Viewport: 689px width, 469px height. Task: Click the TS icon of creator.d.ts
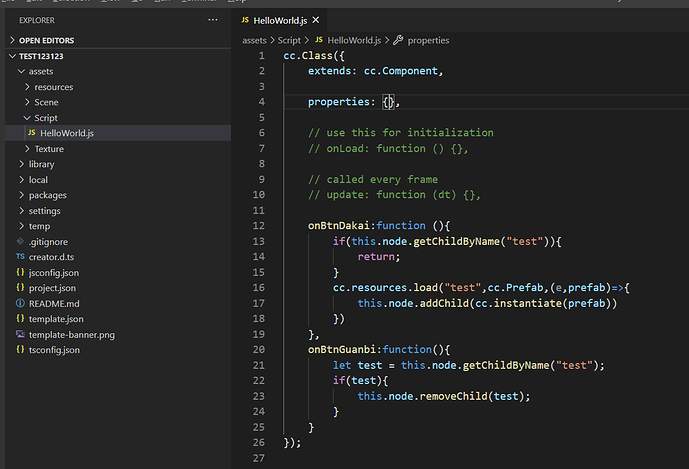[x=20, y=257]
